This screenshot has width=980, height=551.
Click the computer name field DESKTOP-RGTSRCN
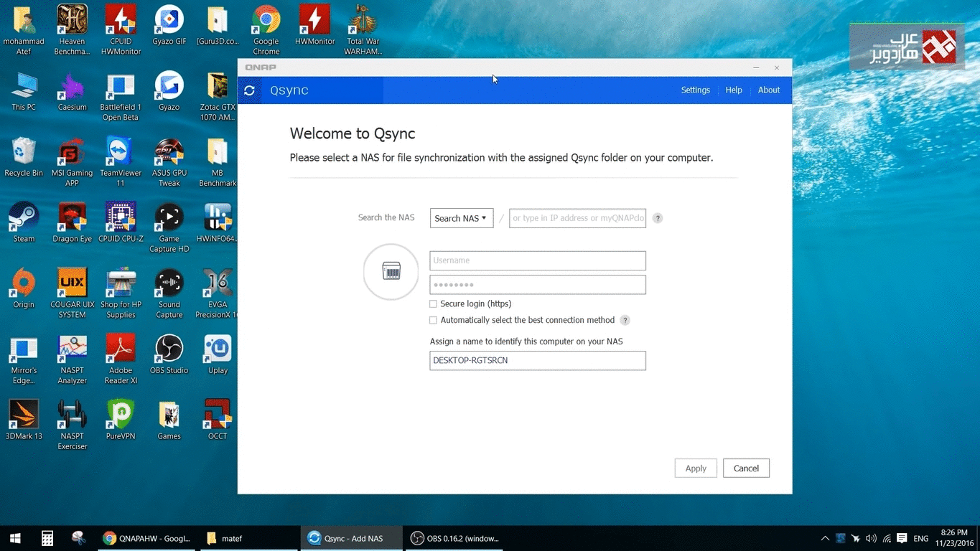click(x=538, y=360)
